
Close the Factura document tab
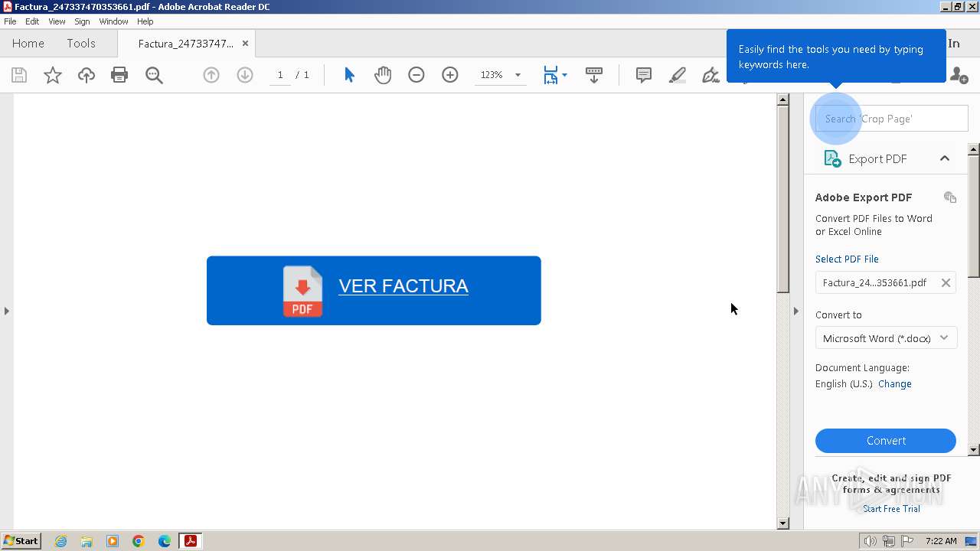(245, 44)
